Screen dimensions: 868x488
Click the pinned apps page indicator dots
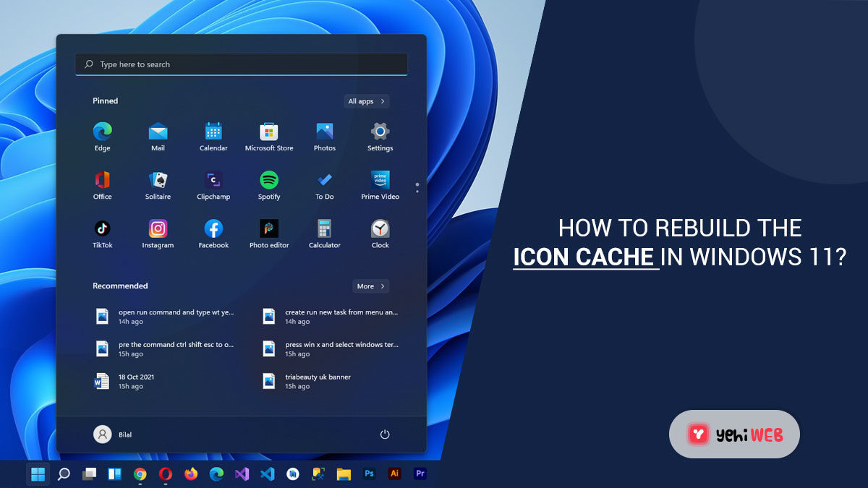[x=417, y=188]
